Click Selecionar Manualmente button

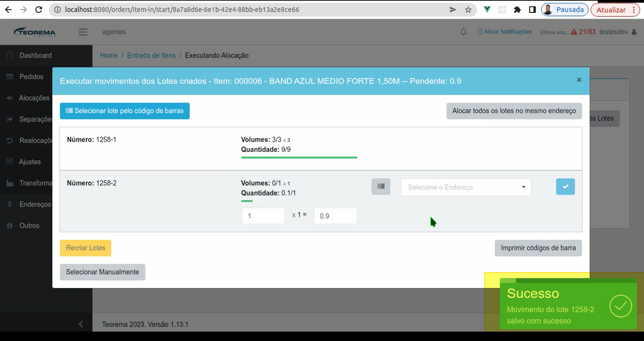coord(103,272)
